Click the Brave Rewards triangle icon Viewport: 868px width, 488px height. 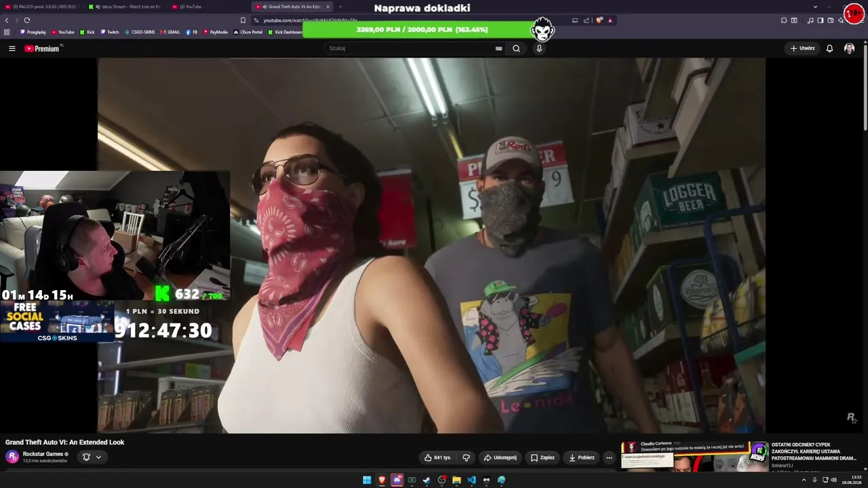610,20
